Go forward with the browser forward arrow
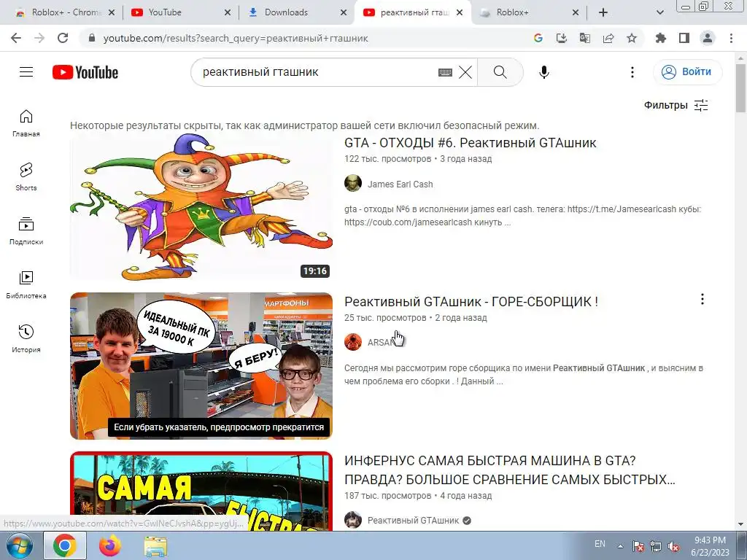 [x=39, y=38]
